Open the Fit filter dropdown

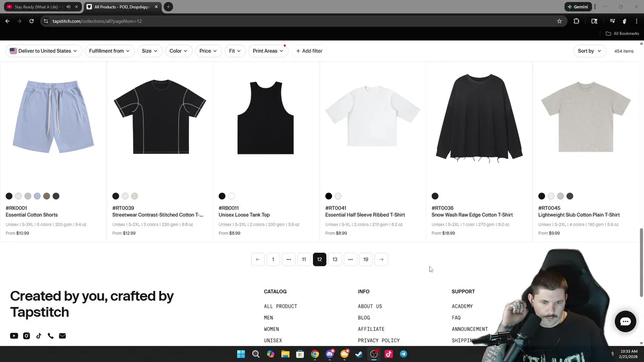pos(234,51)
